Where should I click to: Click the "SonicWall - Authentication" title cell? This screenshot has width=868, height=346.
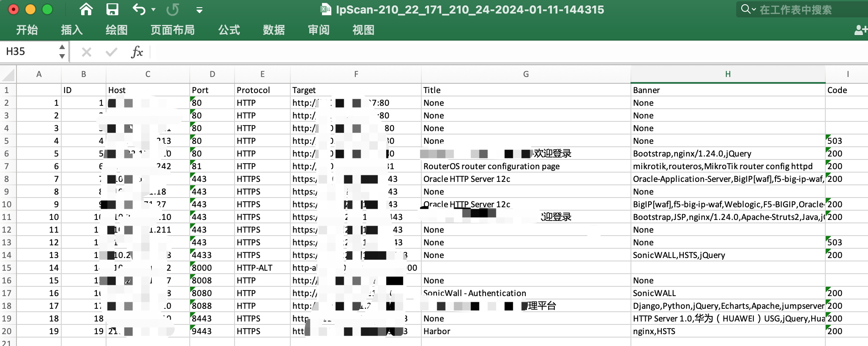[x=526, y=293]
